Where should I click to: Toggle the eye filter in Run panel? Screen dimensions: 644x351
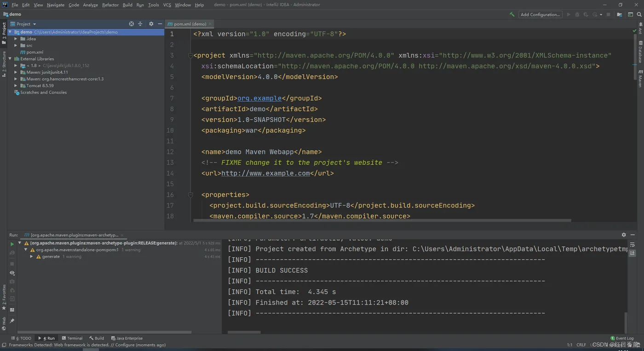point(12,273)
